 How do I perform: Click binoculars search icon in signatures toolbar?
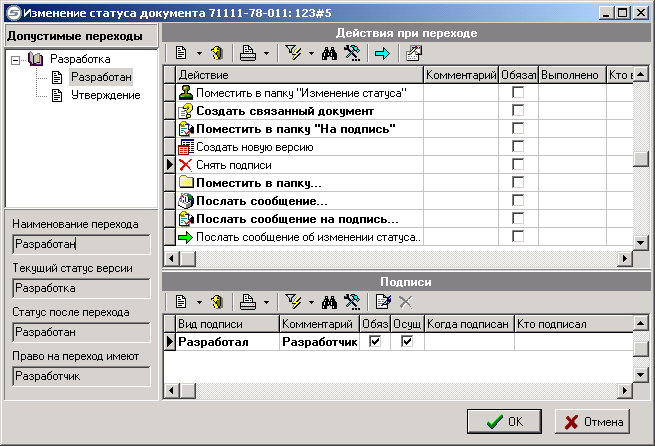point(331,301)
